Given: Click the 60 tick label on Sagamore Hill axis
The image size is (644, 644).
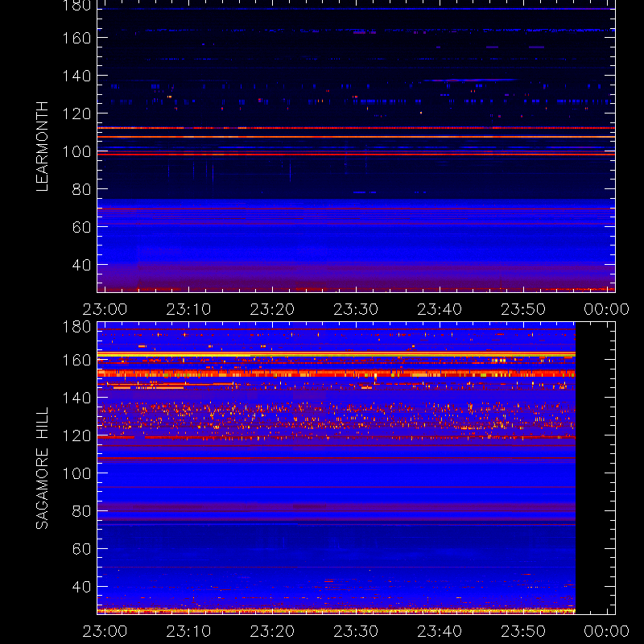Looking at the screenshot, I should point(81,549).
